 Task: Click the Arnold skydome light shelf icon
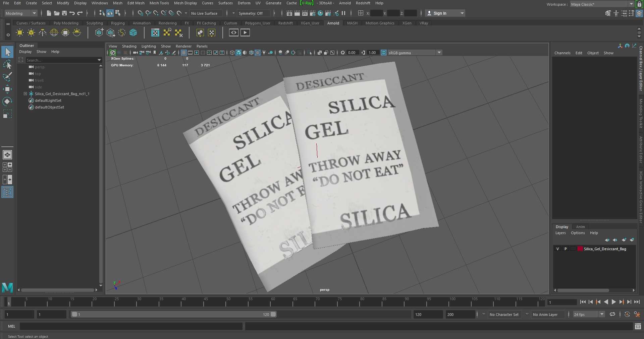click(x=54, y=32)
